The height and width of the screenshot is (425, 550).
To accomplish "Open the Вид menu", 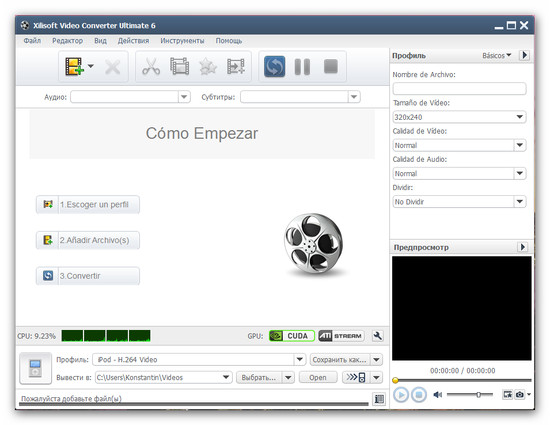I will 100,41.
